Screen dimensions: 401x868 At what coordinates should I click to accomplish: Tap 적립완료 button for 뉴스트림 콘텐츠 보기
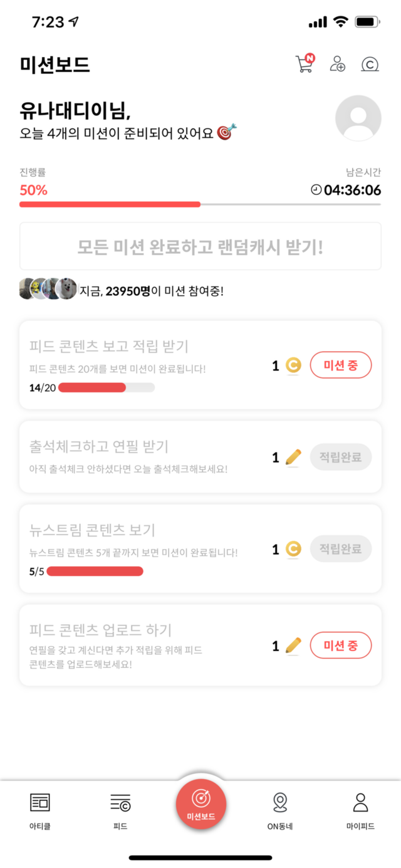coord(341,549)
